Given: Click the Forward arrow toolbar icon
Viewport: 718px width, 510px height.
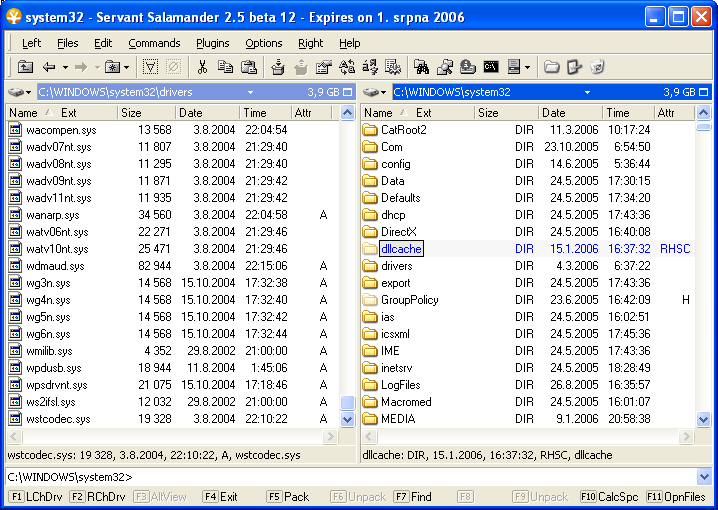Looking at the screenshot, I should pos(81,67).
